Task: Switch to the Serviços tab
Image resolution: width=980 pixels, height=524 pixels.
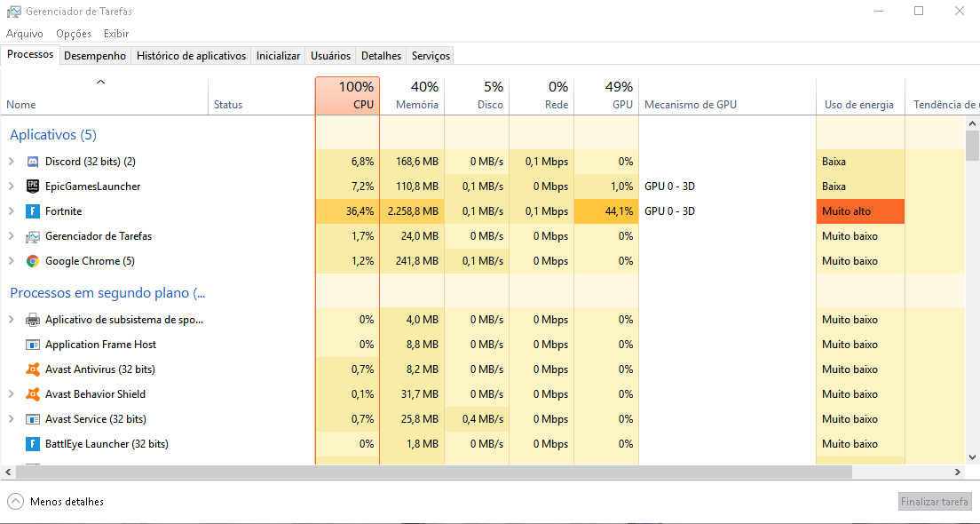Action: pos(431,56)
